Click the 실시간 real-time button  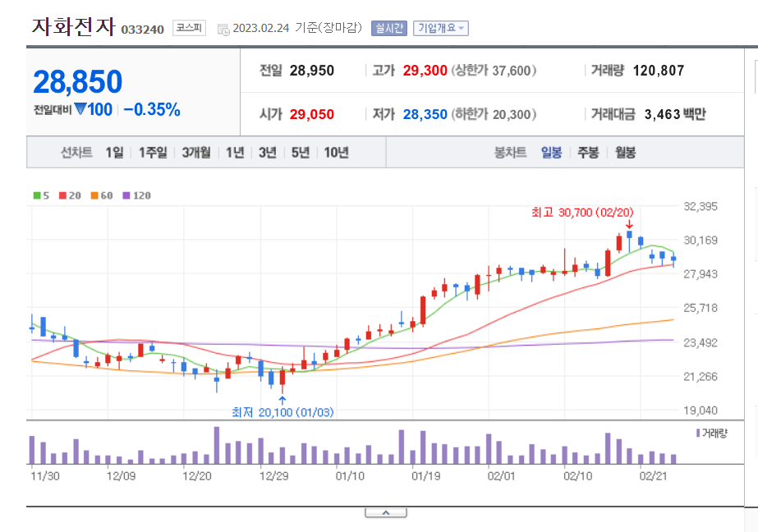(x=389, y=28)
